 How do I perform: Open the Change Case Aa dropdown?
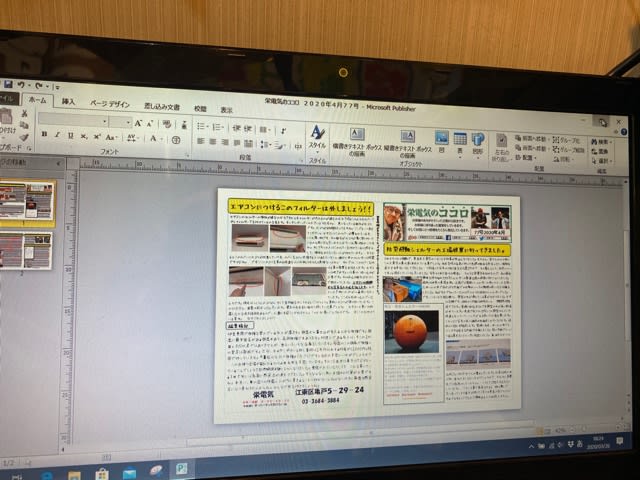[x=111, y=138]
